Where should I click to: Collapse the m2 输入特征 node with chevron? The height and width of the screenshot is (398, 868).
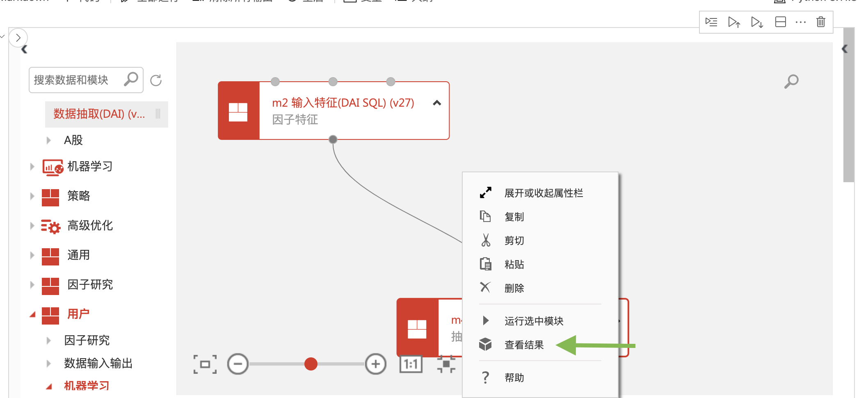437,103
